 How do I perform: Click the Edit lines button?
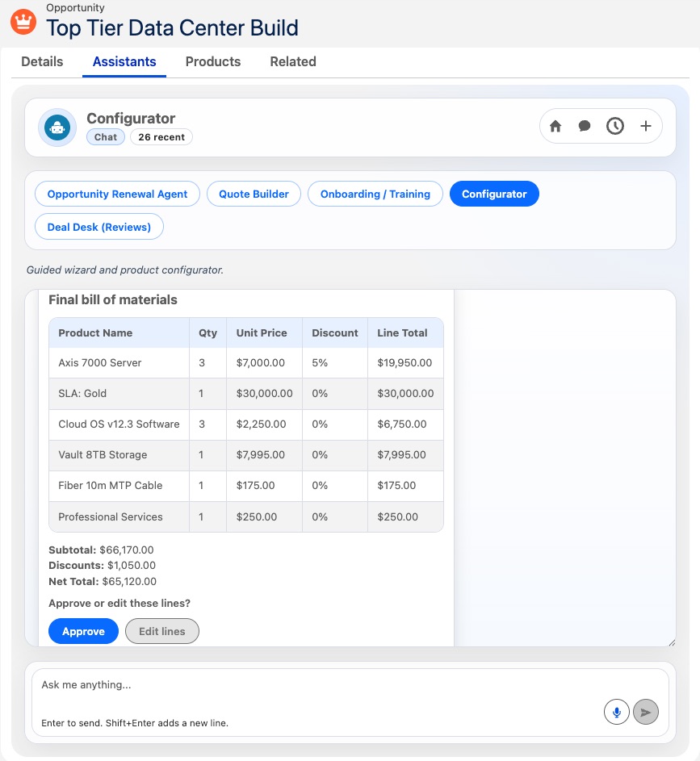(162, 631)
